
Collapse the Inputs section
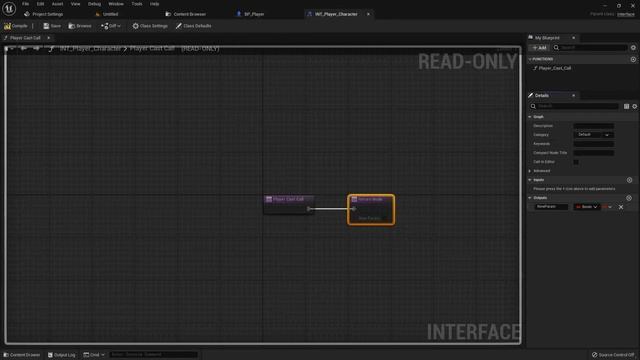click(x=530, y=180)
